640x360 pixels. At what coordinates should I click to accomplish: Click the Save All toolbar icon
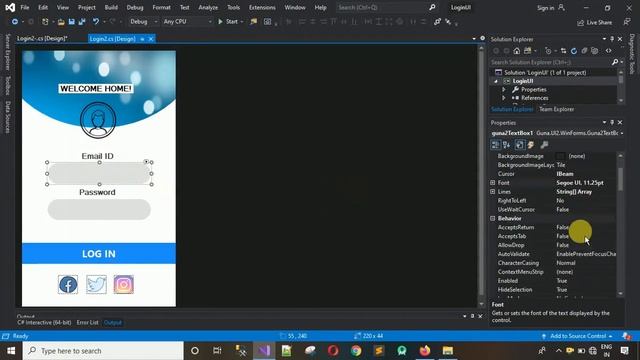(x=82, y=22)
